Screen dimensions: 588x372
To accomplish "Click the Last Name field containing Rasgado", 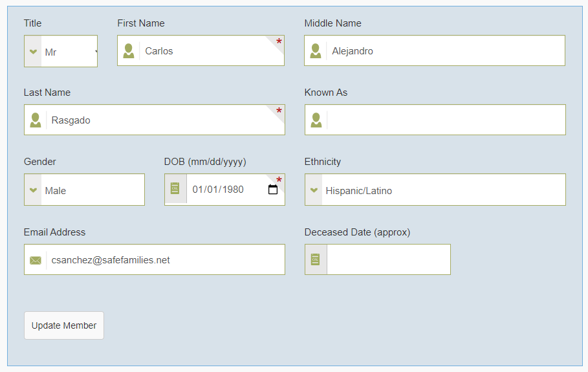I will pos(155,120).
